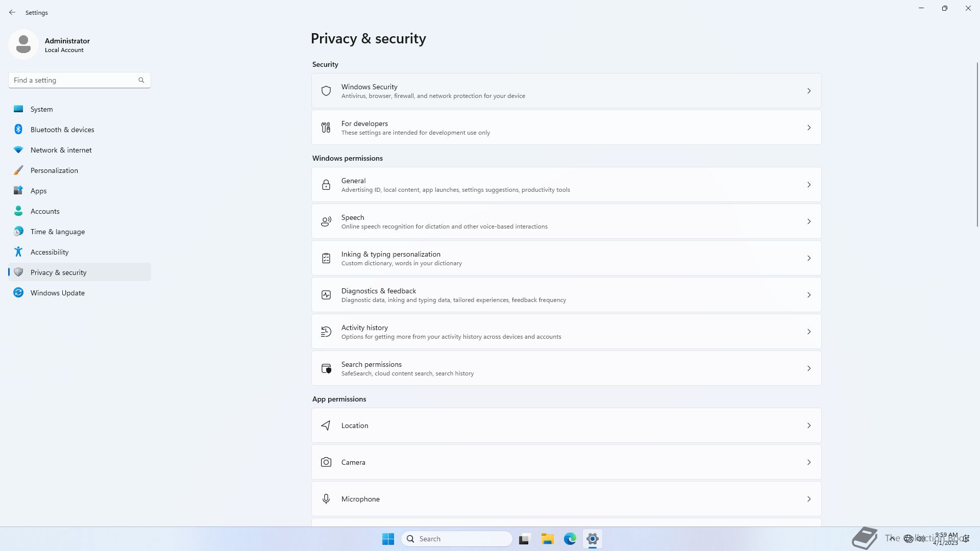This screenshot has width=980, height=551.
Task: Click the Administrator profile avatar
Action: pos(23,44)
